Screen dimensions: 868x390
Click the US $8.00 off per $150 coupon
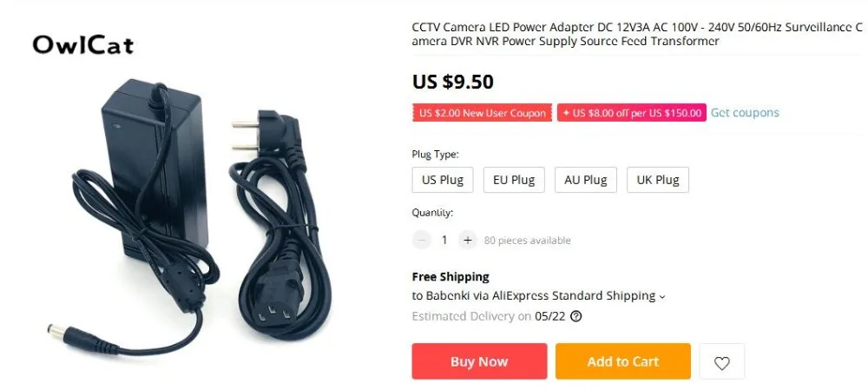click(632, 113)
